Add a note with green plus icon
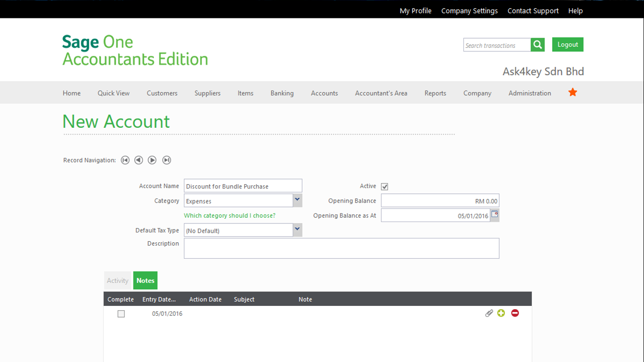644x362 pixels. (501, 313)
